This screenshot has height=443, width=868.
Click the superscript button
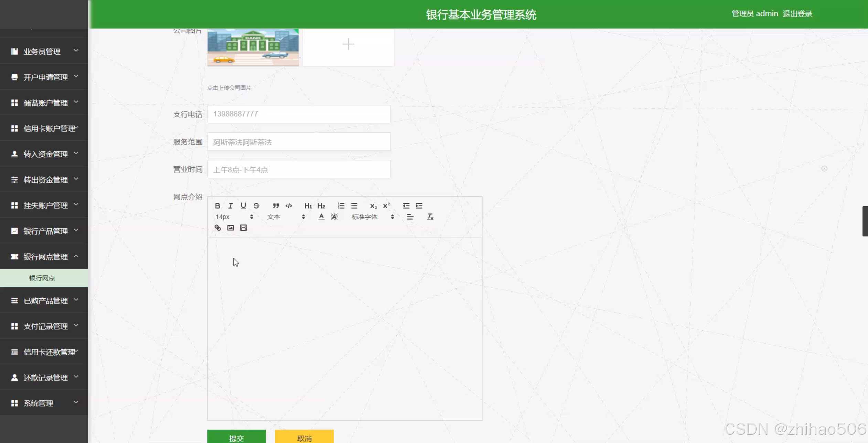pos(386,206)
